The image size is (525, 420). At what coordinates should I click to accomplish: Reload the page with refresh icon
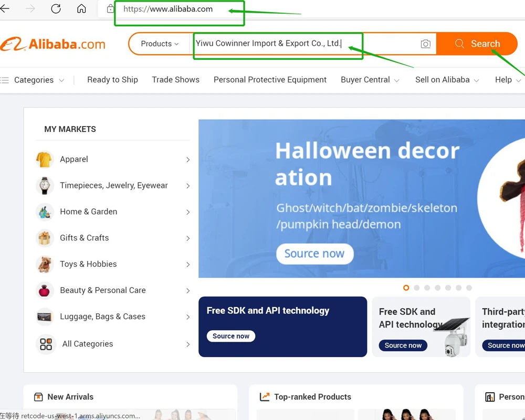coord(56,8)
